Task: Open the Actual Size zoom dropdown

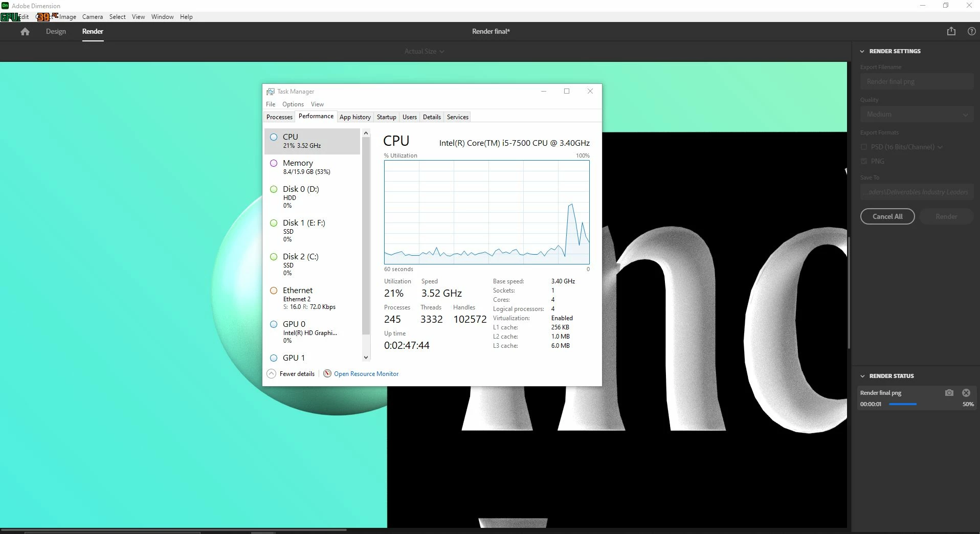Action: pyautogui.click(x=424, y=51)
